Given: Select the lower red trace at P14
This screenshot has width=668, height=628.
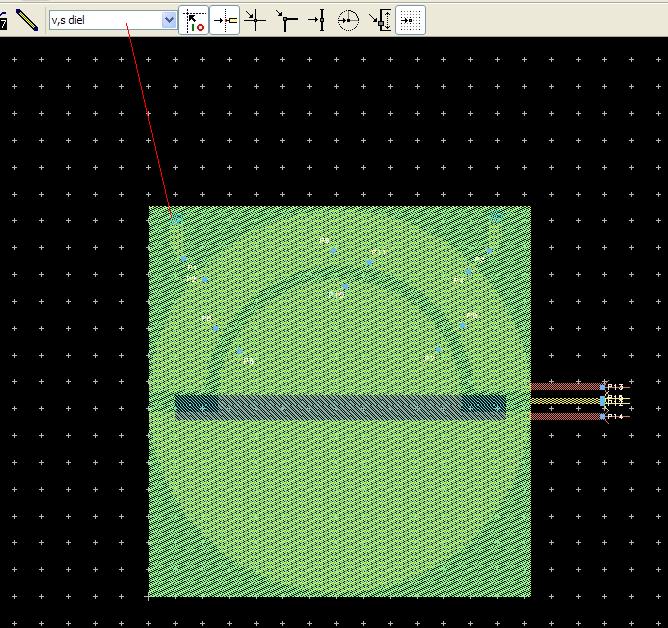Looking at the screenshot, I should click(566, 416).
